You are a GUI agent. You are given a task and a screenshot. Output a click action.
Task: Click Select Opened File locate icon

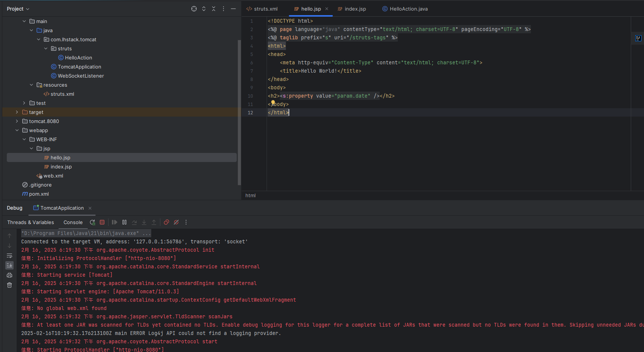point(194,9)
